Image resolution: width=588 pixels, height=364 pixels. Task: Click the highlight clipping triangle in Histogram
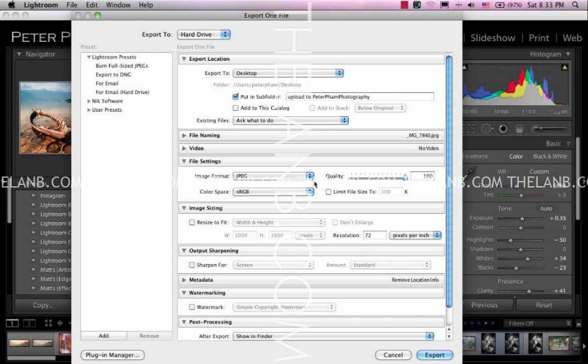click(x=564, y=67)
